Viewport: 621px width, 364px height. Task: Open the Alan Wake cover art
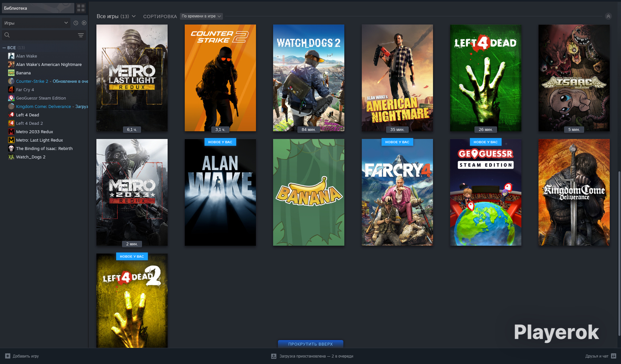(x=220, y=192)
